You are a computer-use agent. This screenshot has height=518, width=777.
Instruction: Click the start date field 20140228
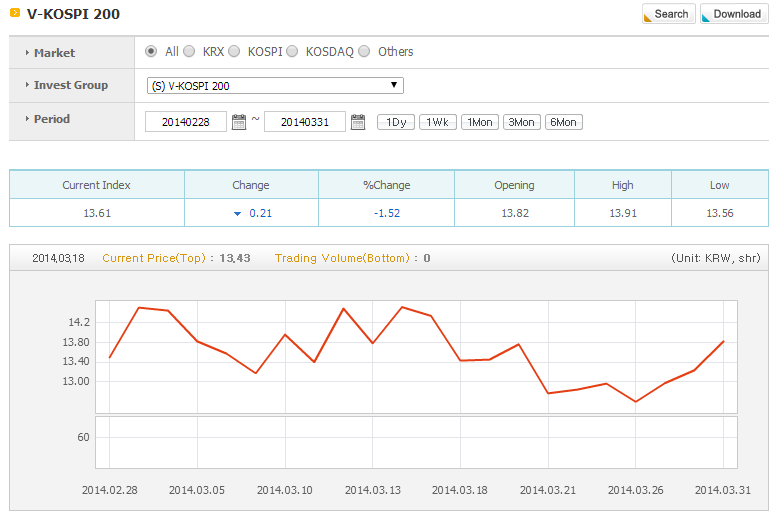click(186, 122)
